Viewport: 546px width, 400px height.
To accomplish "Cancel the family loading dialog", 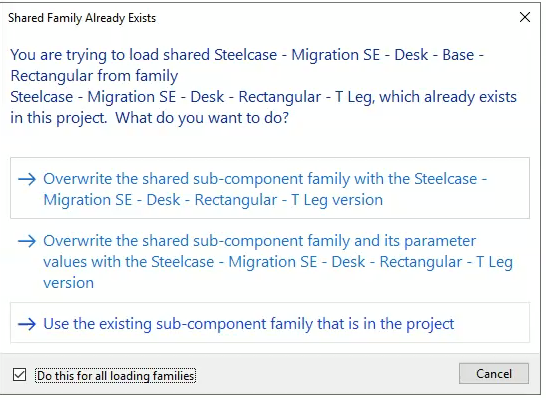I will [494, 374].
